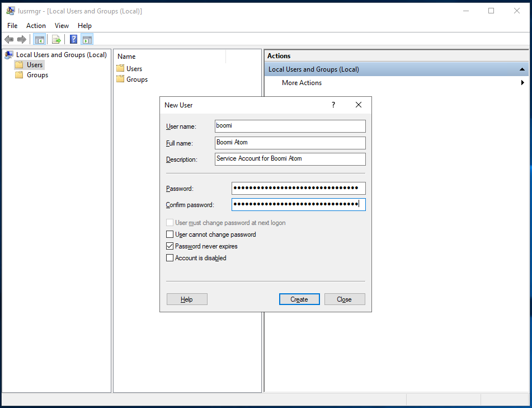Collapse the Local Users and Groups Actions section

[x=522, y=68]
